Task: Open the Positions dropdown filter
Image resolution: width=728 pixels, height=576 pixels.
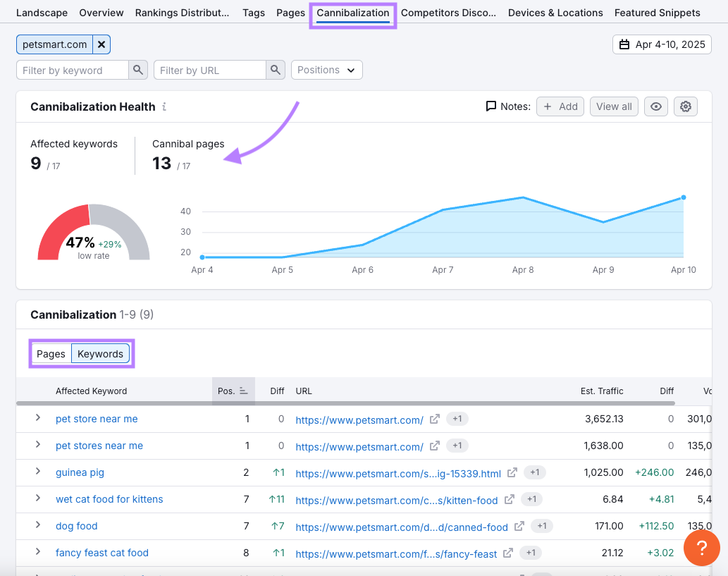Action: tap(326, 70)
